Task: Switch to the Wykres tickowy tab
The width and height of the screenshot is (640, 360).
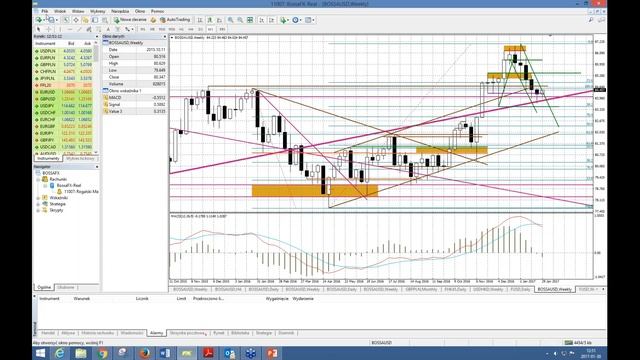Action: pos(80,158)
